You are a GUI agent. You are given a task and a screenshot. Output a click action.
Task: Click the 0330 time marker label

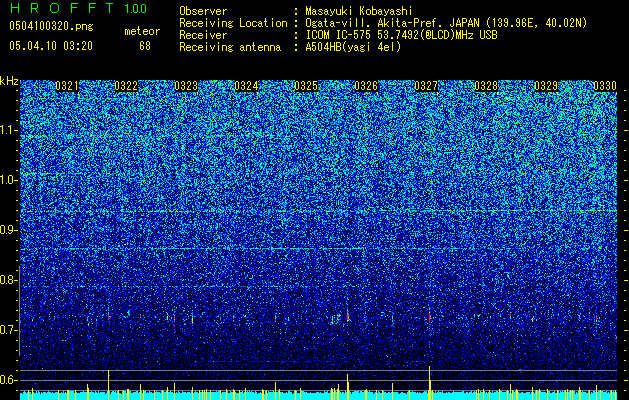605,86
